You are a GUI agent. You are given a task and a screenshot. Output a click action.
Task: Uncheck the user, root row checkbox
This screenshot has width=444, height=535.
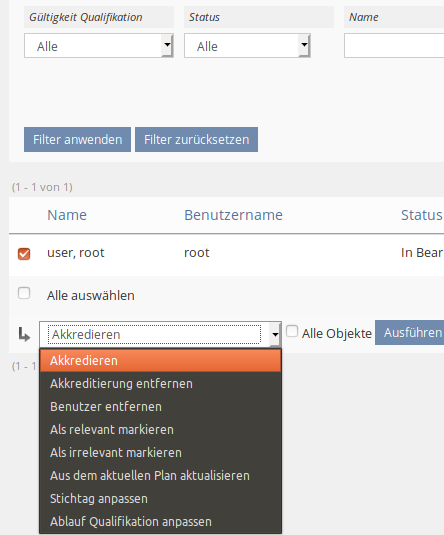click(x=24, y=254)
